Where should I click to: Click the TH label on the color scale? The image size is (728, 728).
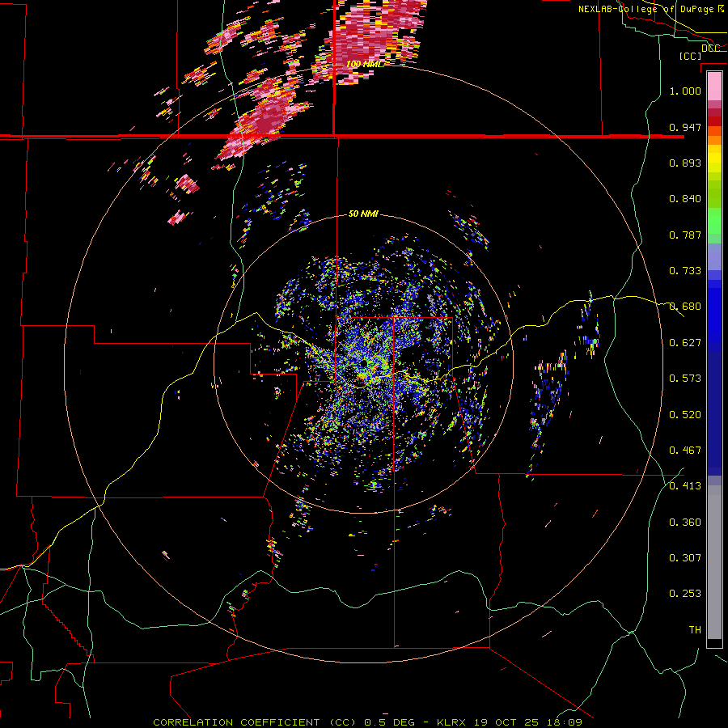point(695,630)
